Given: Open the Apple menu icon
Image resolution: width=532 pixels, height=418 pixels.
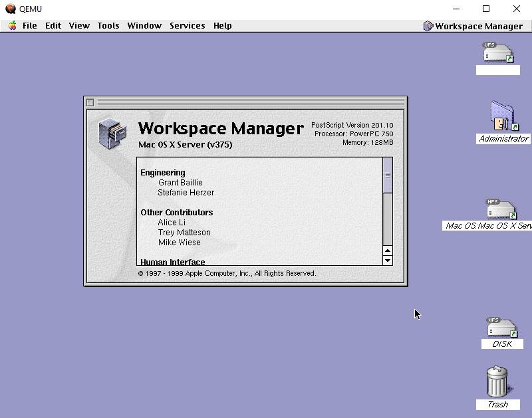Looking at the screenshot, I should click(x=12, y=26).
